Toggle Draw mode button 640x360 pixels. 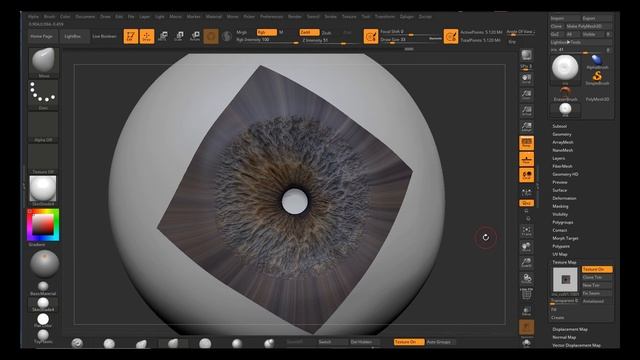pyautogui.click(x=147, y=36)
